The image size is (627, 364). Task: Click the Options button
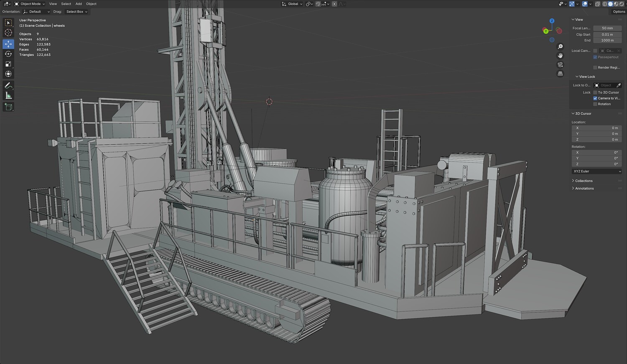click(619, 12)
